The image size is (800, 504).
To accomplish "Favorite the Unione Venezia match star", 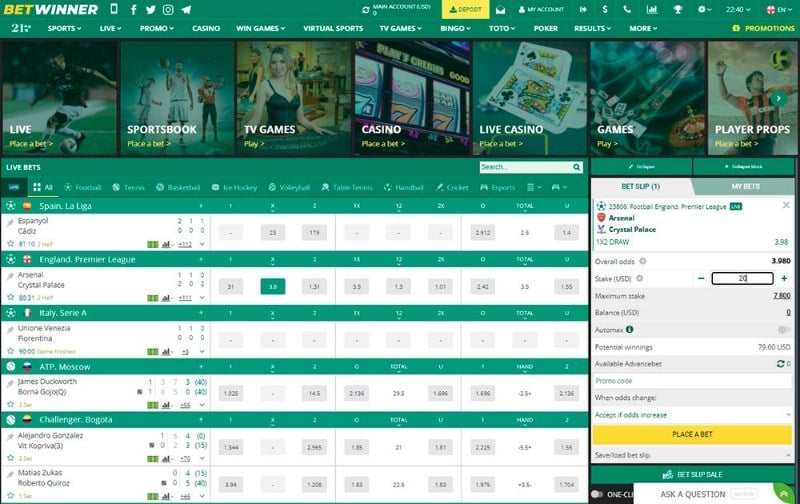I will pos(10,350).
